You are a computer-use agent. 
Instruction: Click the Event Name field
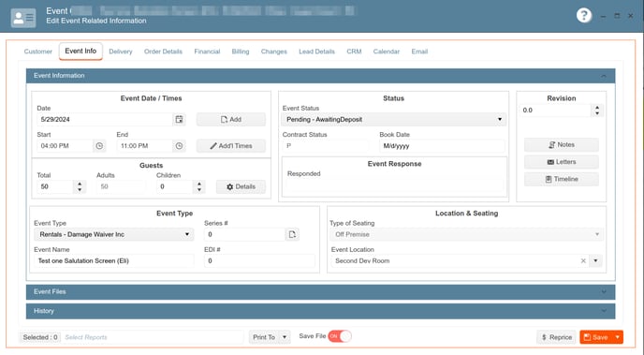pos(114,261)
